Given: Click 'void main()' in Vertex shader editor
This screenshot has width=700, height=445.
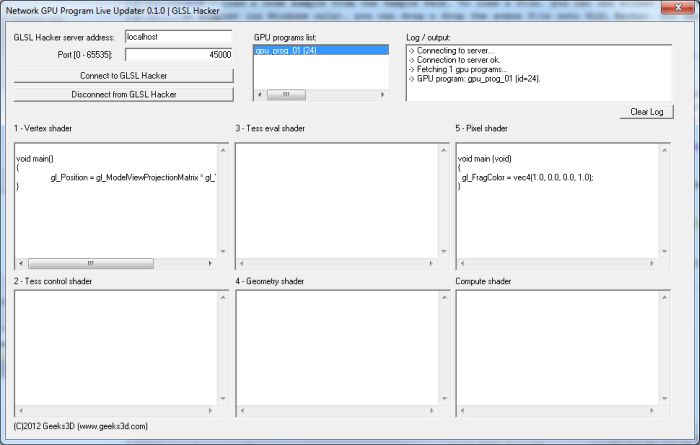Looking at the screenshot, I should pos(35,159).
